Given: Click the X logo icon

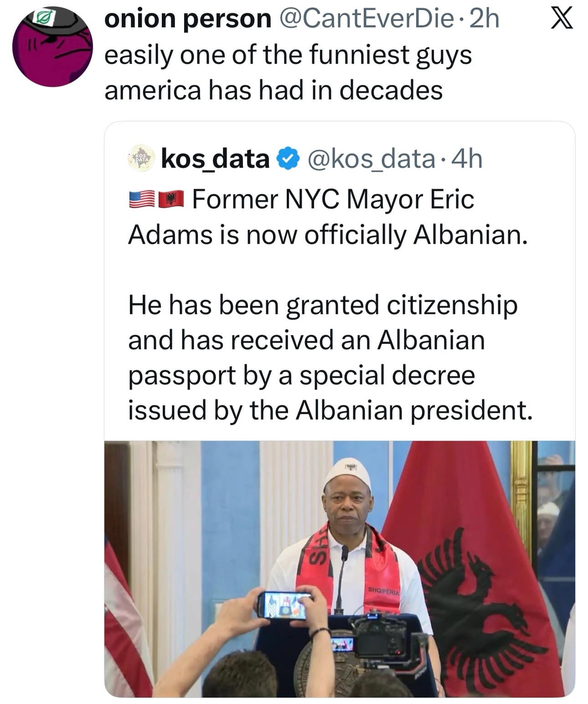Looking at the screenshot, I should coord(561,19).
